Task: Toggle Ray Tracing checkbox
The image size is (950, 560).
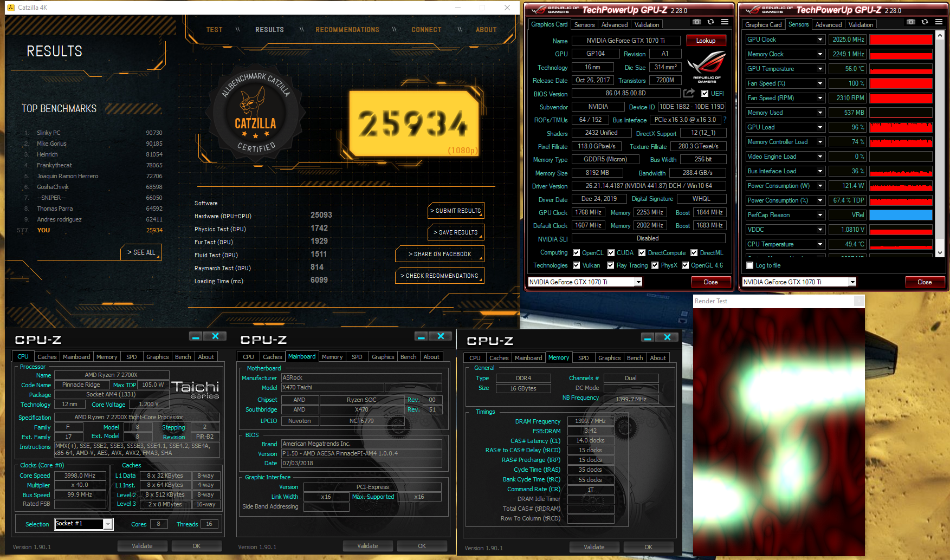Action: coord(611,265)
